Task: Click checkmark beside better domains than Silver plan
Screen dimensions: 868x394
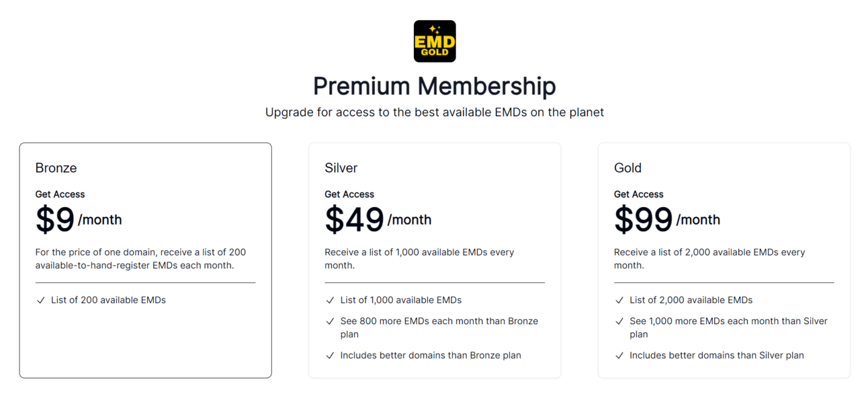Action: point(619,356)
